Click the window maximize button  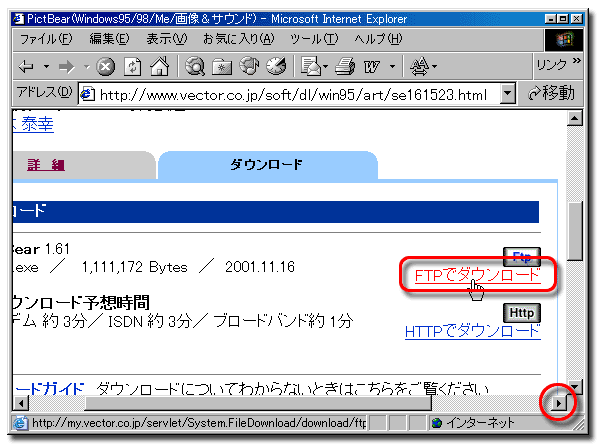click(563, 18)
